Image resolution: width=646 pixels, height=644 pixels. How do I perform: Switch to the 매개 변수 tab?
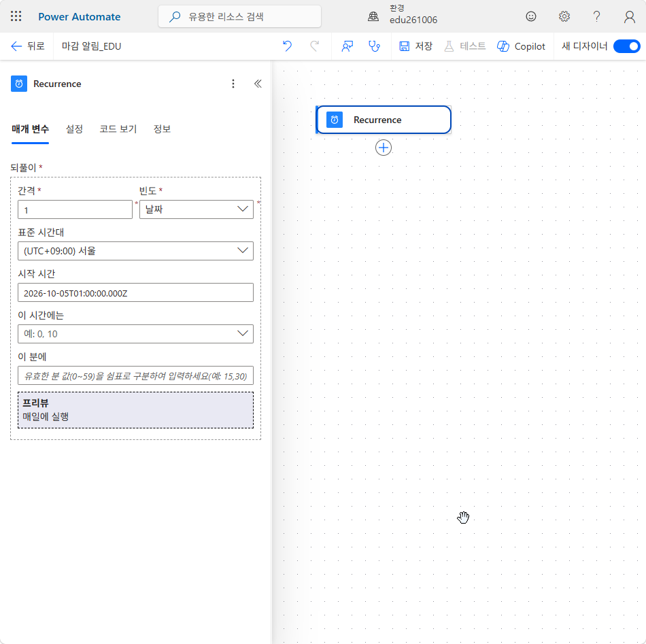30,129
